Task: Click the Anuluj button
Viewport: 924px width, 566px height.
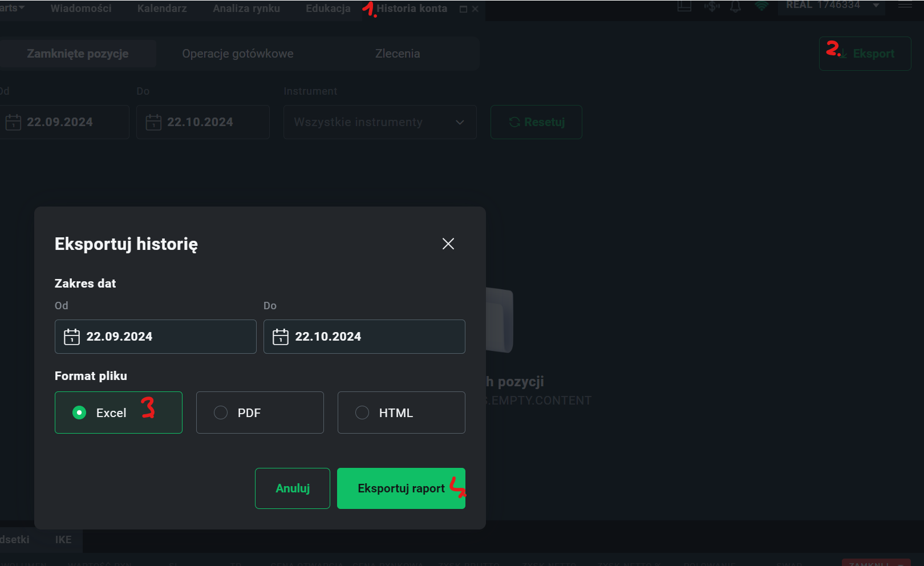Action: (x=293, y=488)
